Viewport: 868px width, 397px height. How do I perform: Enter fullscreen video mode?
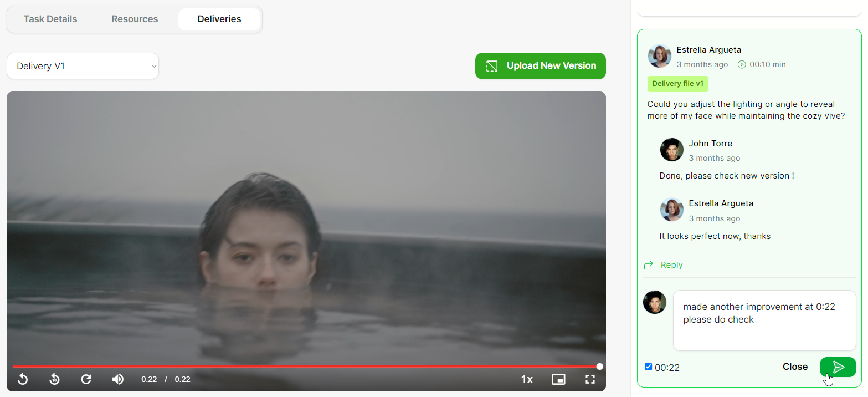pos(590,379)
